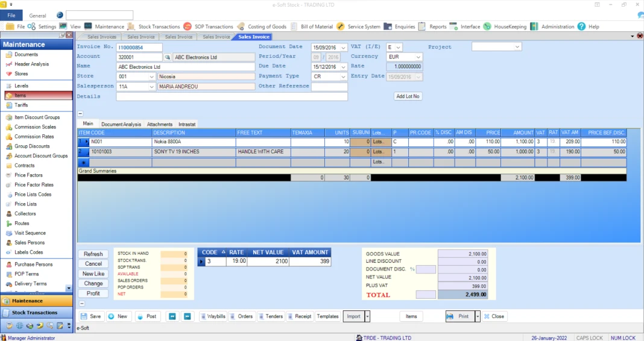
Task: Click account lookup magnifier icon
Action: tap(167, 57)
